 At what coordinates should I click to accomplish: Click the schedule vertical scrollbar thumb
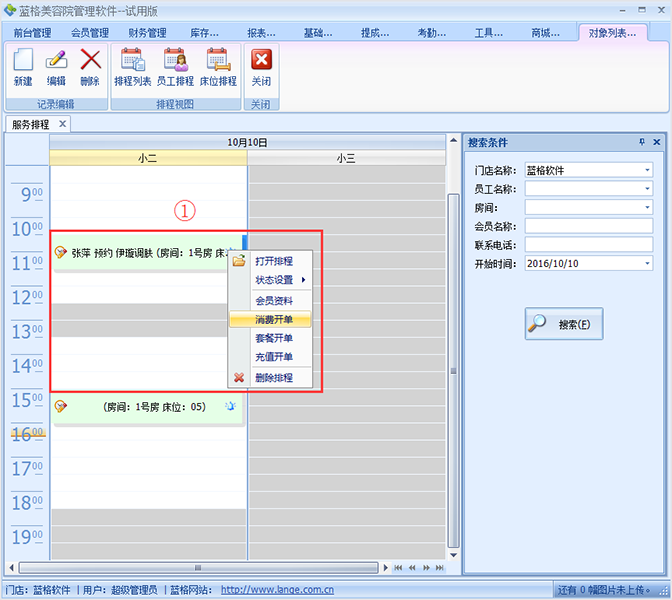tap(453, 370)
